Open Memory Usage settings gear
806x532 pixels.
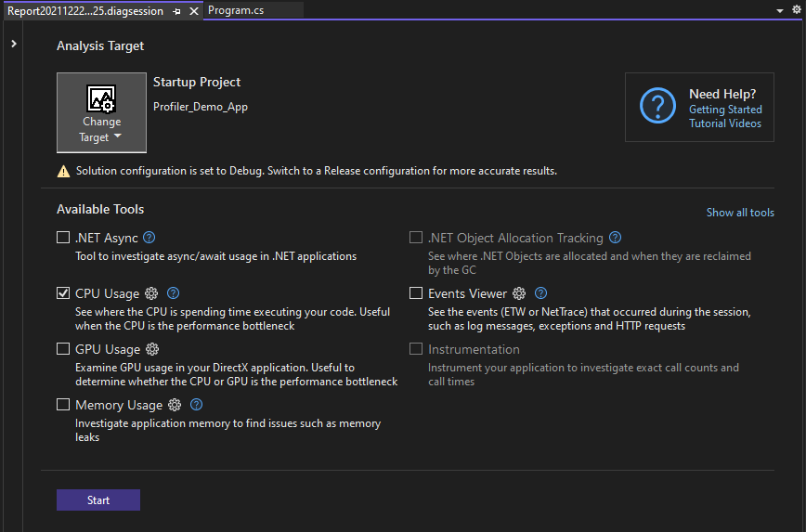pos(175,405)
